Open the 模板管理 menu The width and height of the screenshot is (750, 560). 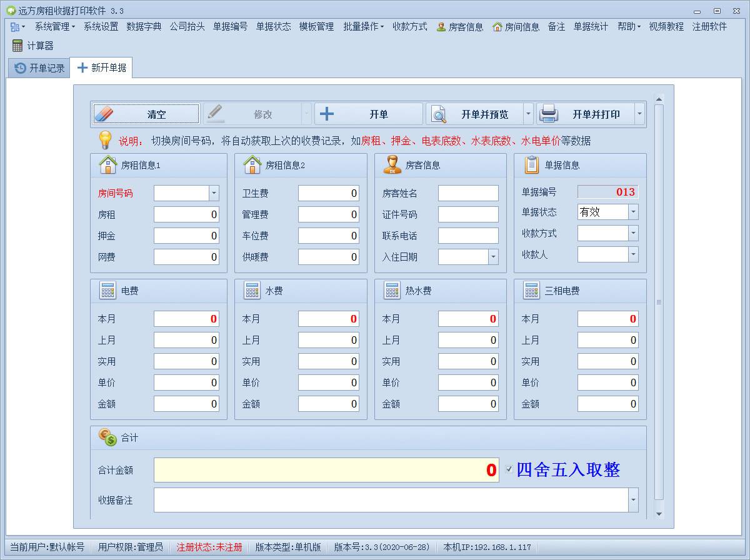pos(316,27)
